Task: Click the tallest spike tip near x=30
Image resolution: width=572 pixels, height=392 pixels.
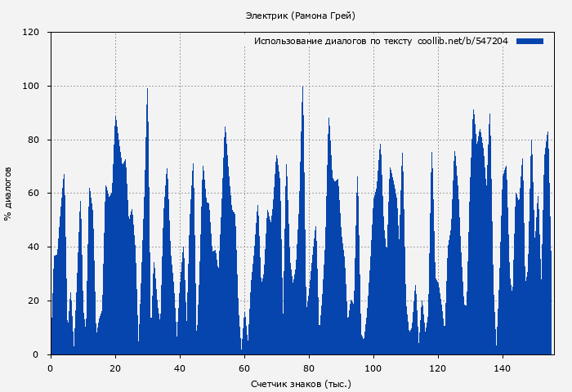Action: click(147, 89)
